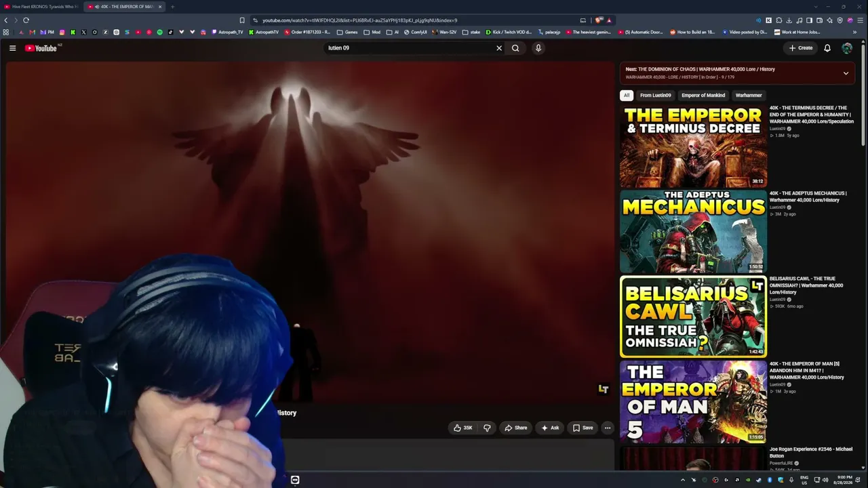This screenshot has width=868, height=488.
Task: Open The Emperor & Terminus Decree thumbnail
Action: coord(693,146)
